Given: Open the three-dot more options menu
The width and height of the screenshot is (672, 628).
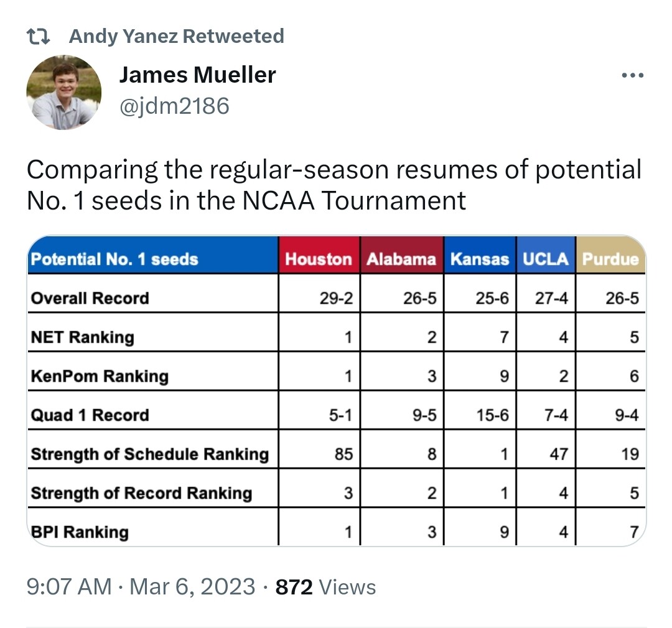Looking at the screenshot, I should [x=633, y=76].
